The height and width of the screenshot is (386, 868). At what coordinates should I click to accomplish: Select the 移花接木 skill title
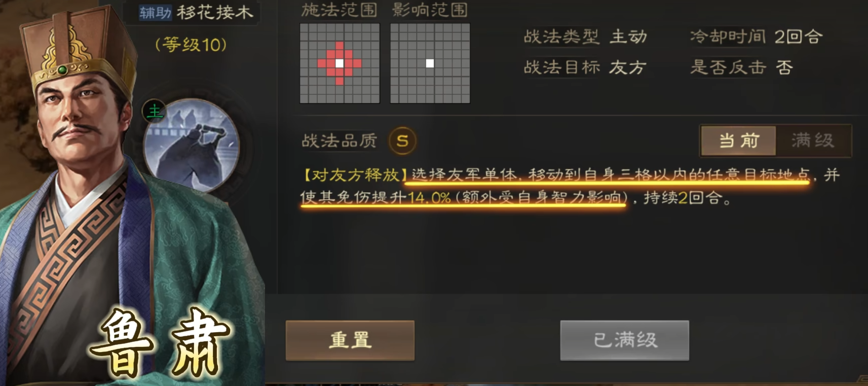(215, 12)
